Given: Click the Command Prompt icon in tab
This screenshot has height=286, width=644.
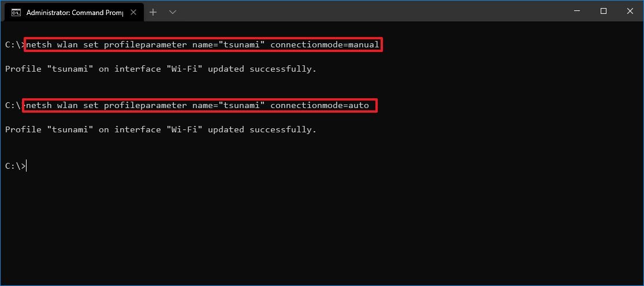Looking at the screenshot, I should tap(16, 12).
